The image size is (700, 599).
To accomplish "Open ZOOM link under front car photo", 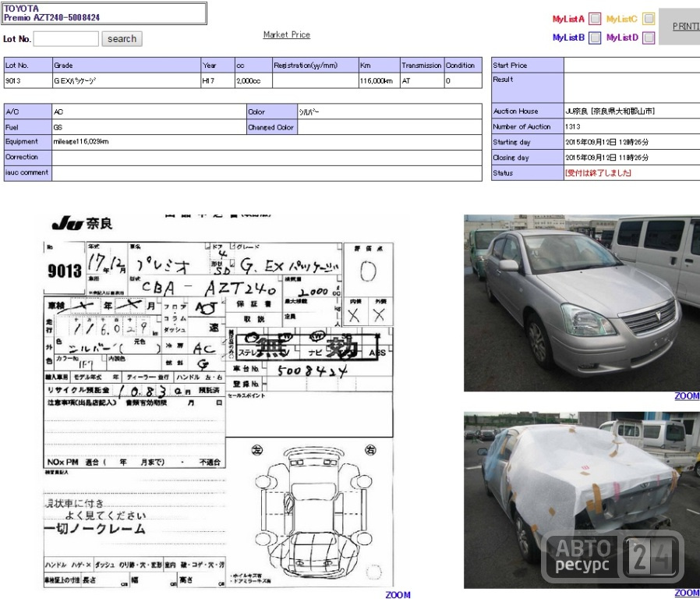I will (687, 395).
